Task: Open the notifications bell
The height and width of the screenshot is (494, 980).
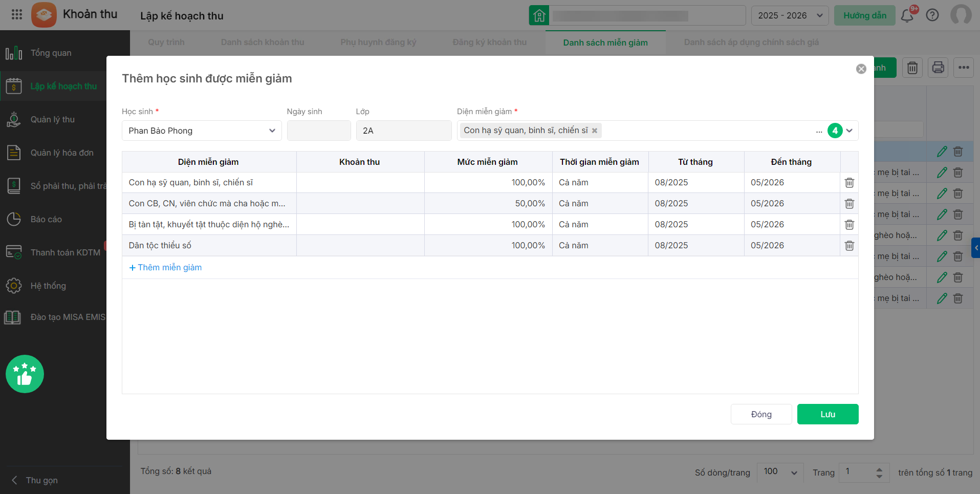Action: pos(907,15)
